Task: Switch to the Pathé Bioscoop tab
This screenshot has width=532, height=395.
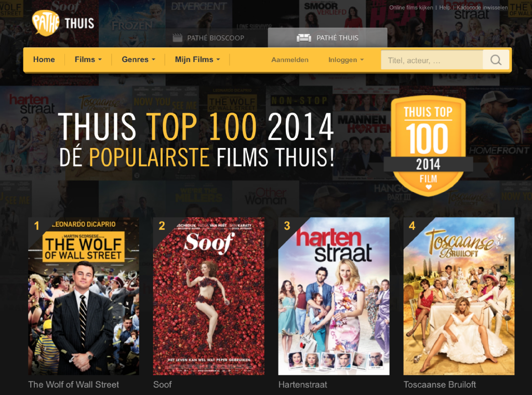Action: tap(208, 38)
